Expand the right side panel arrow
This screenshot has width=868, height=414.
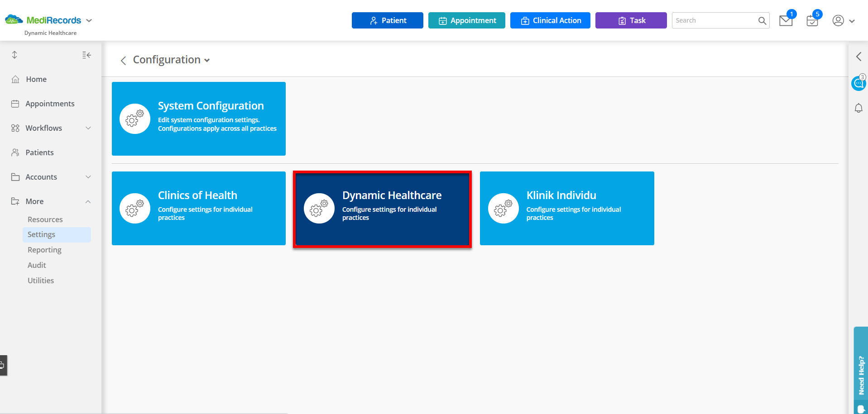[858, 57]
